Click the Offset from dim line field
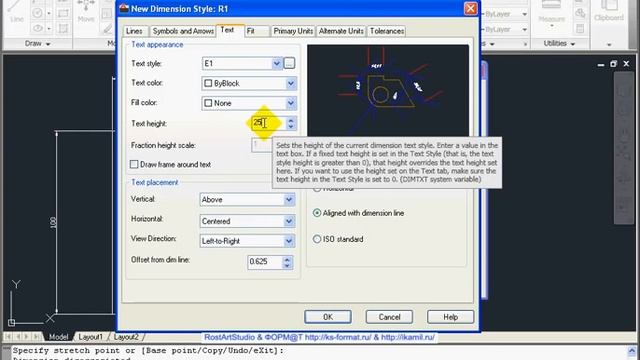The width and height of the screenshot is (640, 360). coord(265,262)
